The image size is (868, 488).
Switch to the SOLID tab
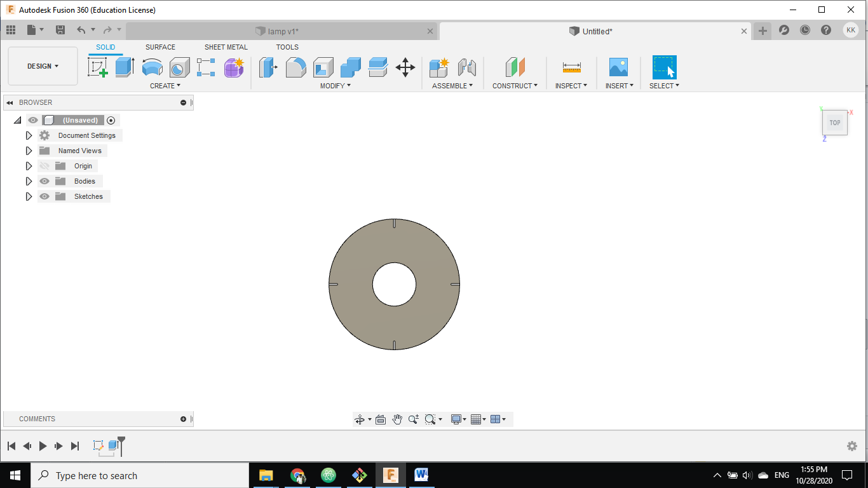coord(105,47)
